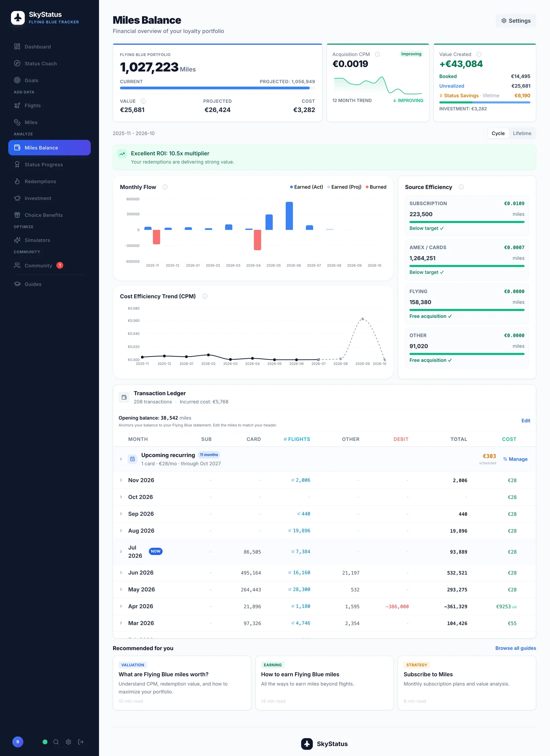Click the portfolio current-to-projected progress bar
The image size is (550, 756).
click(217, 88)
